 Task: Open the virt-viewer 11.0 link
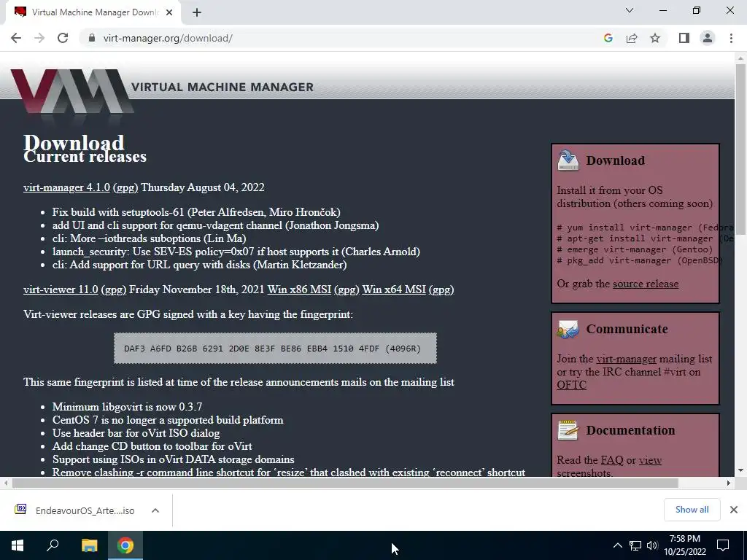pyautogui.click(x=61, y=289)
